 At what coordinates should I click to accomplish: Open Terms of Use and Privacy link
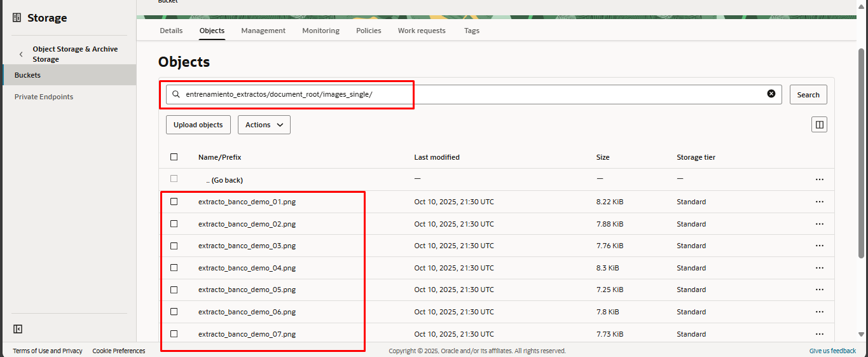click(x=48, y=351)
